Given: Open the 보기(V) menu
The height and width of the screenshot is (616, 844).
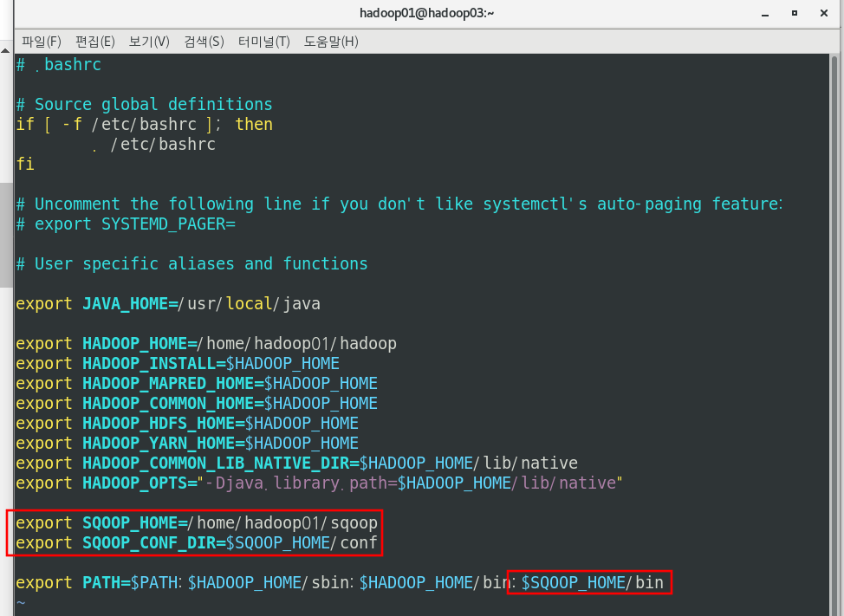Looking at the screenshot, I should click(x=149, y=42).
